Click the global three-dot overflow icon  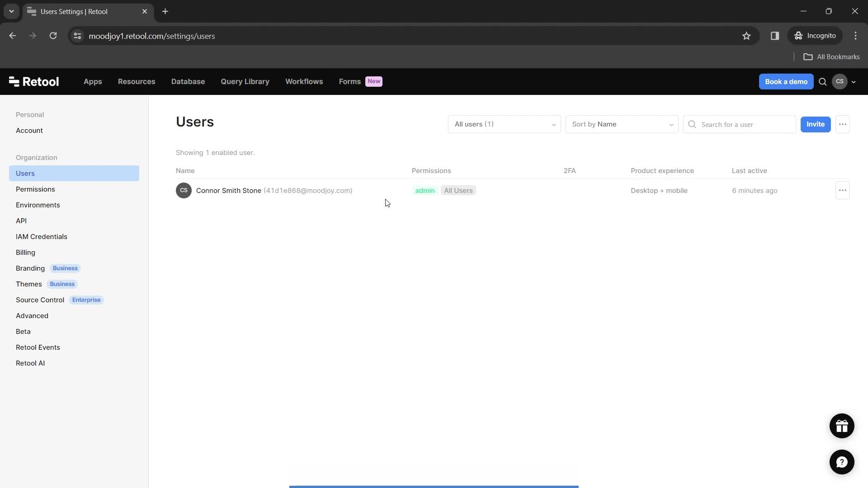843,124
